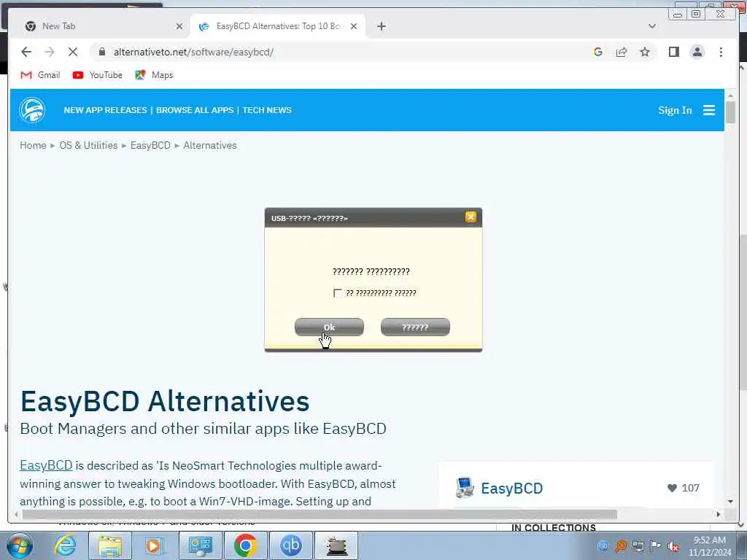Open OS & Utilities breadcrumb

pos(88,145)
